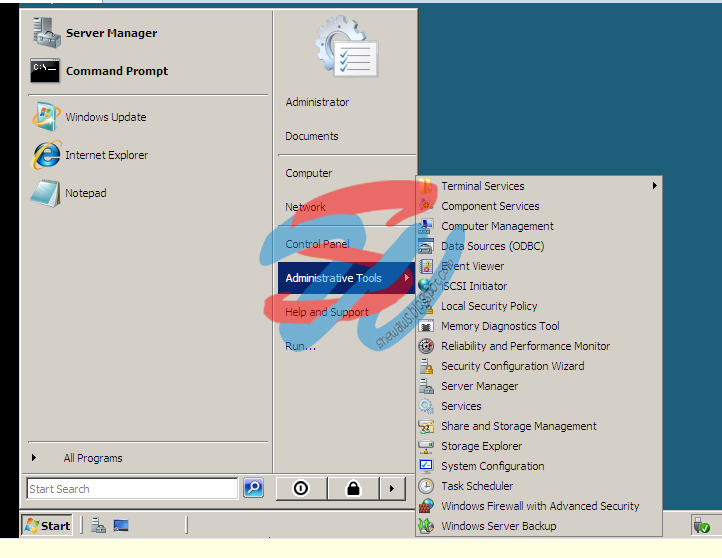
Task: Expand All Programs arrow
Action: tap(34, 458)
